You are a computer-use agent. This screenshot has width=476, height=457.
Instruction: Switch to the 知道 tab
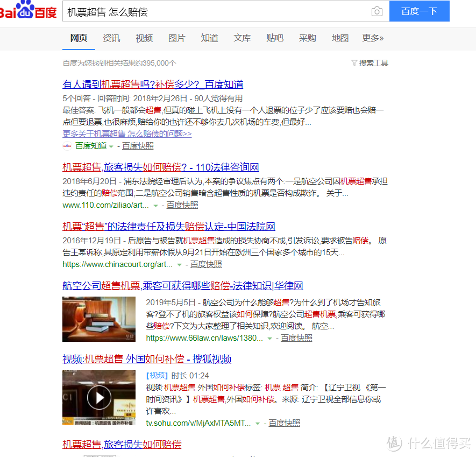[x=209, y=38]
